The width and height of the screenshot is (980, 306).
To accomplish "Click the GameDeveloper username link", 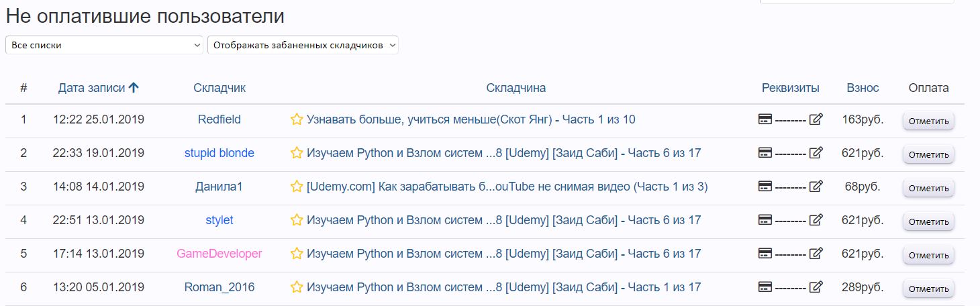I will [219, 254].
